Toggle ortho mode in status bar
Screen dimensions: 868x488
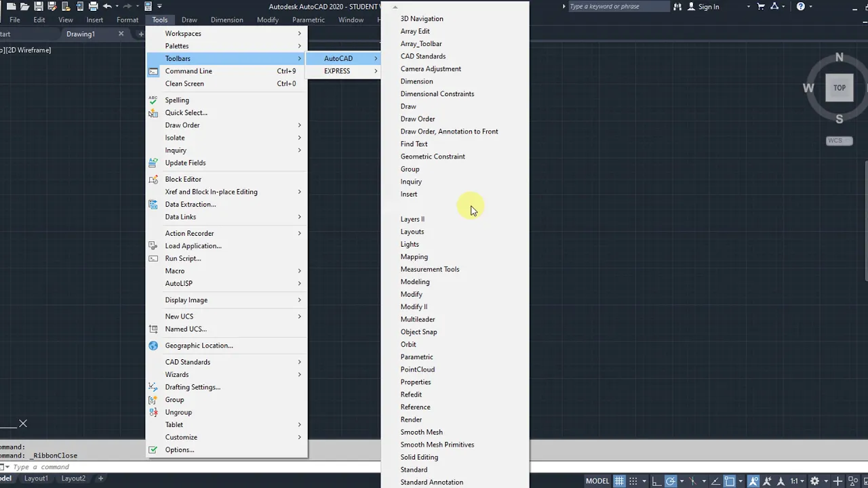656,481
